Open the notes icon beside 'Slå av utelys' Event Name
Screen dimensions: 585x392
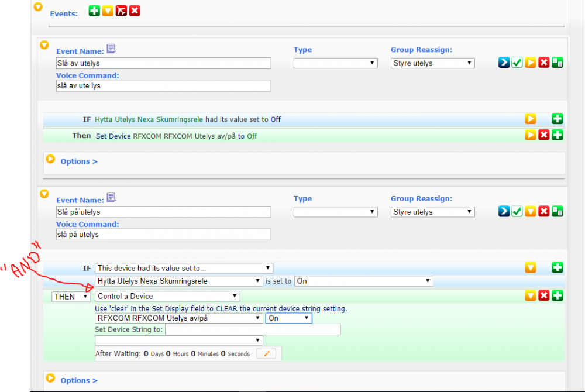pyautogui.click(x=111, y=49)
